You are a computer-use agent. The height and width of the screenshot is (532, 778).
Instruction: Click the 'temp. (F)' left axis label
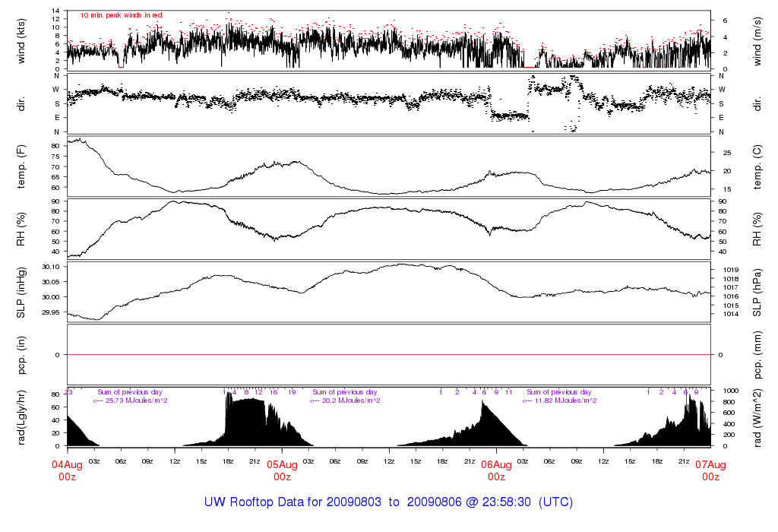point(21,166)
